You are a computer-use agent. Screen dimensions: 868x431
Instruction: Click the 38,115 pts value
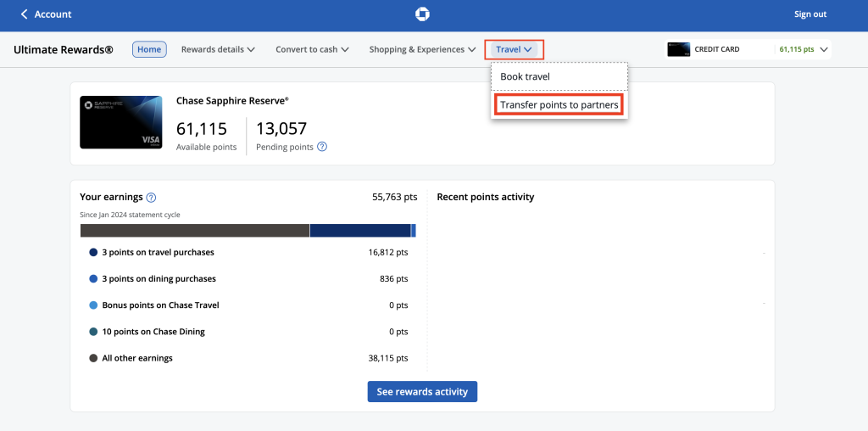click(388, 358)
